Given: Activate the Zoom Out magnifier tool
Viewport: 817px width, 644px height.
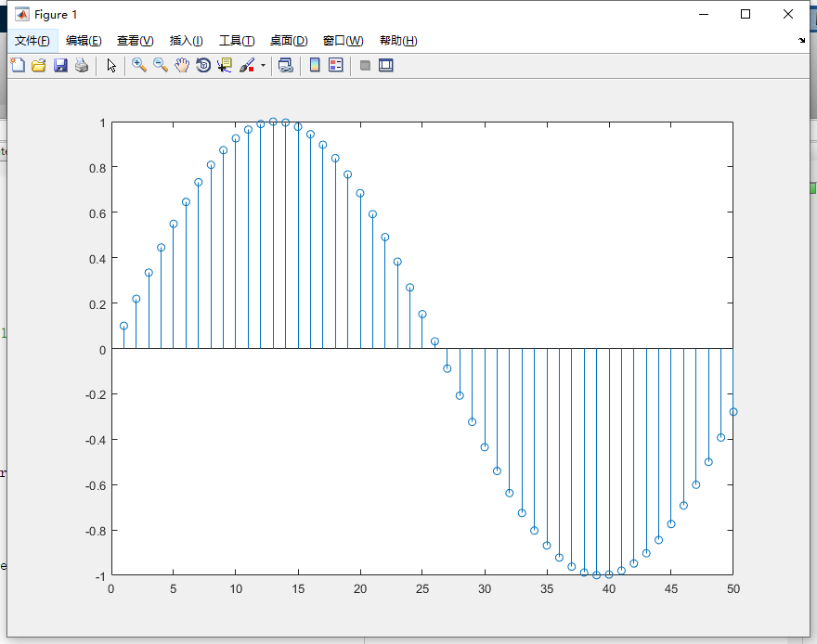Looking at the screenshot, I should pos(161,65).
